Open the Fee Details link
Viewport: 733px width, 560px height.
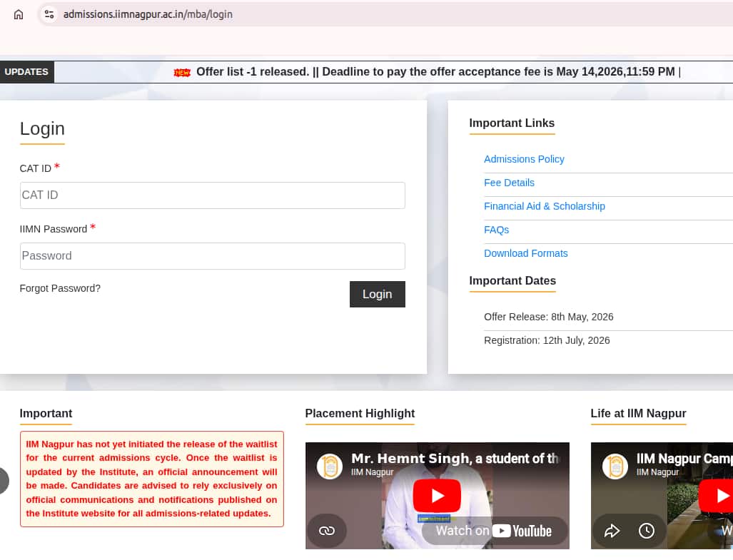(509, 183)
